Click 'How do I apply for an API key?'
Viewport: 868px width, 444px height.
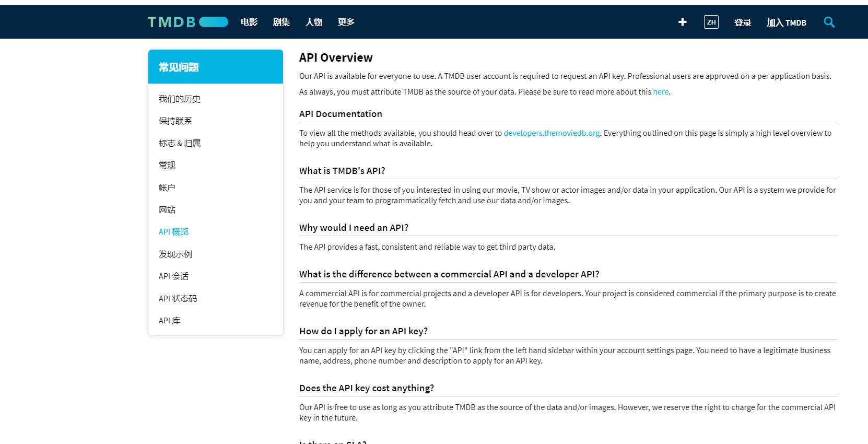click(363, 331)
